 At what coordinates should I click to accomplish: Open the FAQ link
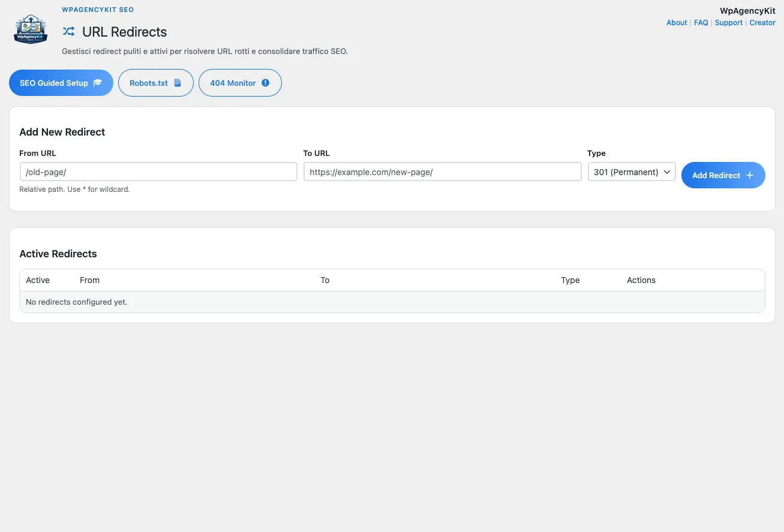(701, 23)
